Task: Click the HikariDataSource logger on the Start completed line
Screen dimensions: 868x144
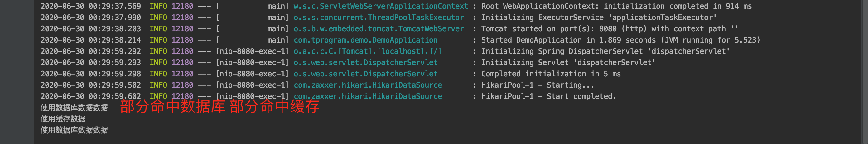Action: click(x=368, y=96)
